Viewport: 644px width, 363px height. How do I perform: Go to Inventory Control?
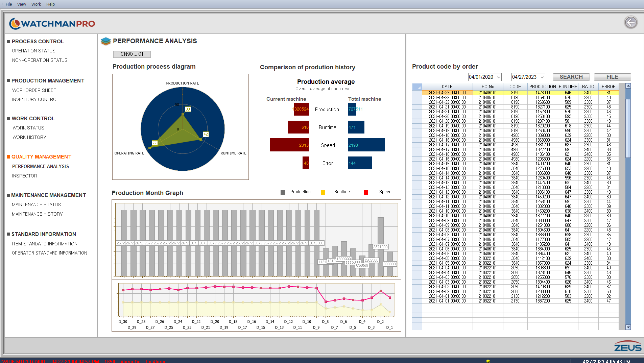[35, 99]
